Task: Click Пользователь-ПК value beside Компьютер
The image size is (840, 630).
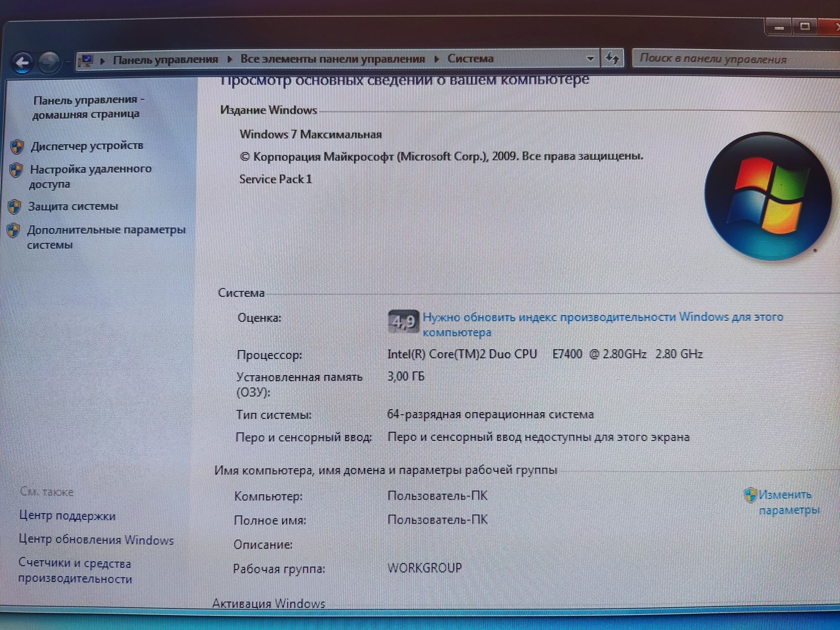Action: click(437, 496)
